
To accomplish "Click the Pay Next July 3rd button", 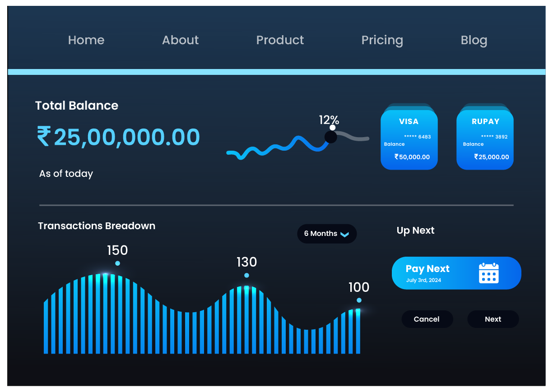I will point(456,273).
